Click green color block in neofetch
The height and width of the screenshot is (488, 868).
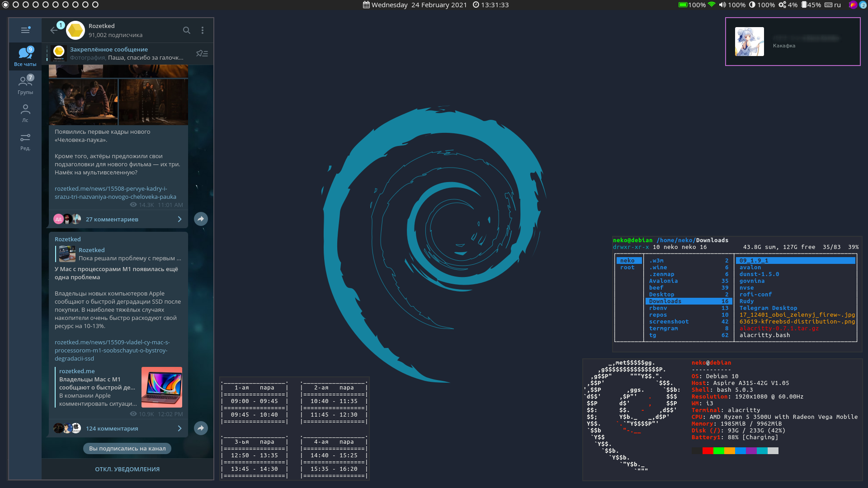pos(719,451)
